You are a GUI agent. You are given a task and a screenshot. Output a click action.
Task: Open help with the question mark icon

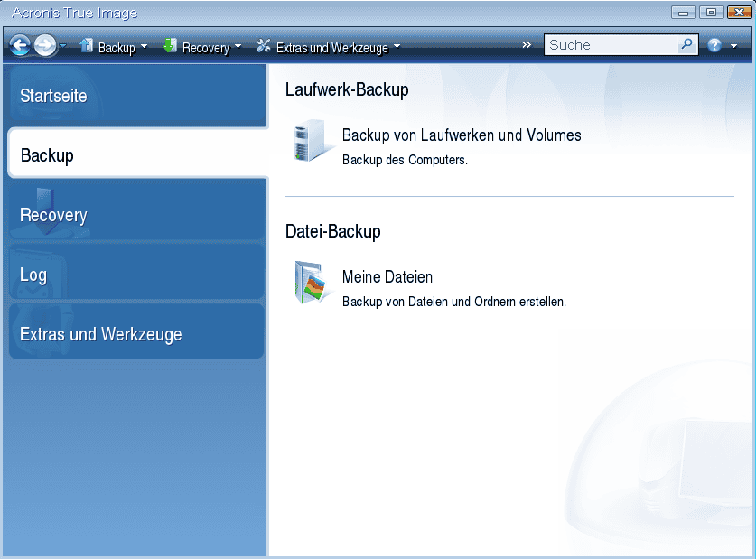pyautogui.click(x=714, y=46)
